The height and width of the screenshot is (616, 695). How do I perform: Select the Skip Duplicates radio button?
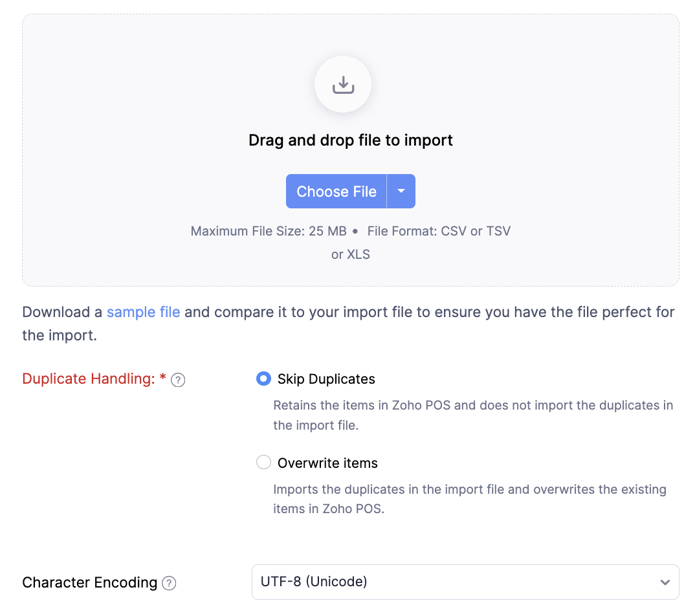[263, 379]
